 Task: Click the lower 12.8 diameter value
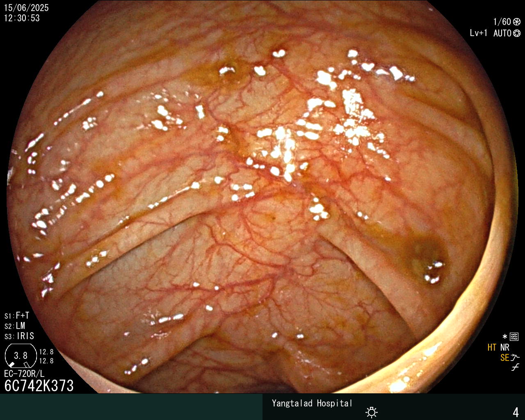click(46, 361)
